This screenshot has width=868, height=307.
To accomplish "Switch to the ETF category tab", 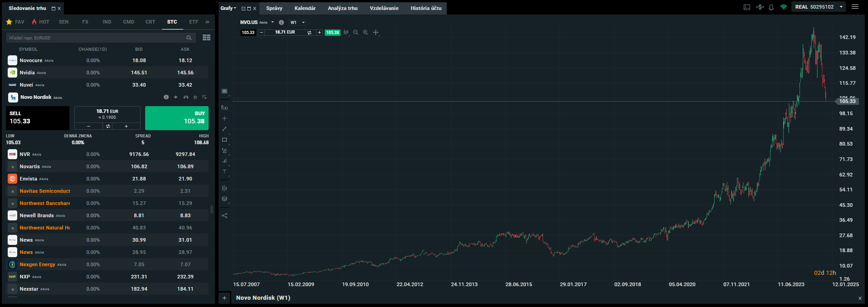I will point(194,22).
